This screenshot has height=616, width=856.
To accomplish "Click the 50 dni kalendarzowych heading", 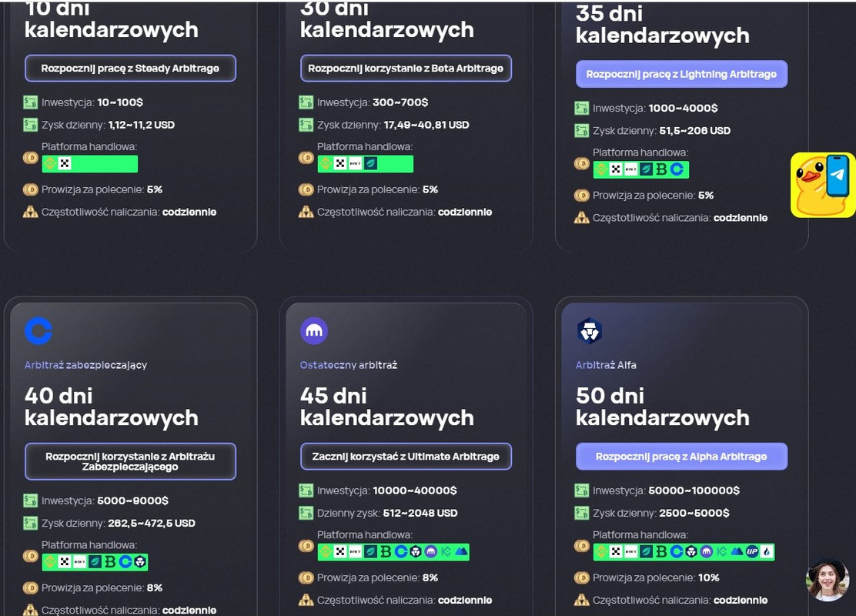I will 663,407.
